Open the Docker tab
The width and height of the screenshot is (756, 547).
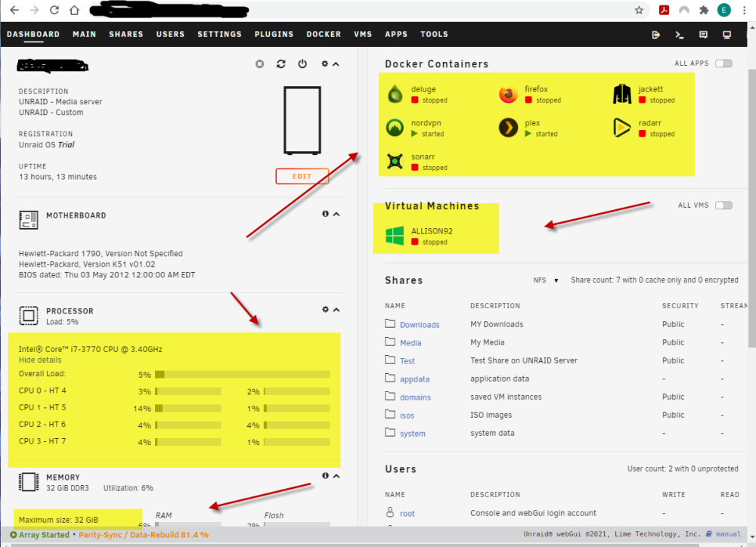tap(324, 34)
